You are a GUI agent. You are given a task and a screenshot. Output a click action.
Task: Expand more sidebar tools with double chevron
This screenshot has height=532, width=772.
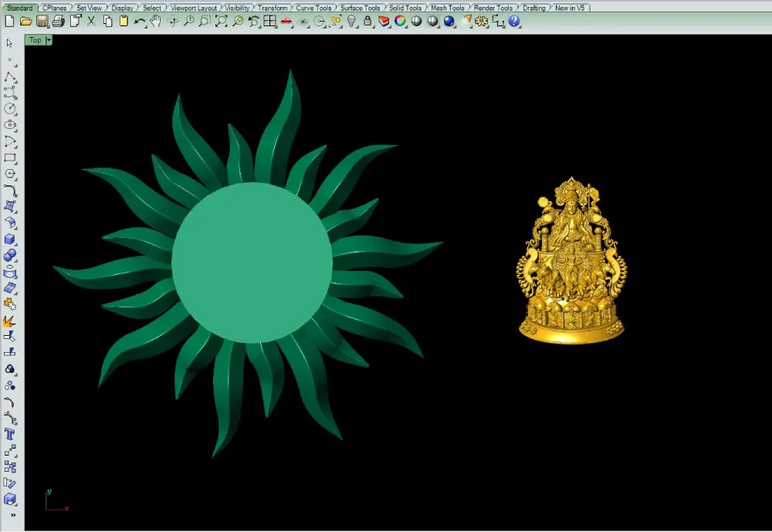[x=13, y=515]
